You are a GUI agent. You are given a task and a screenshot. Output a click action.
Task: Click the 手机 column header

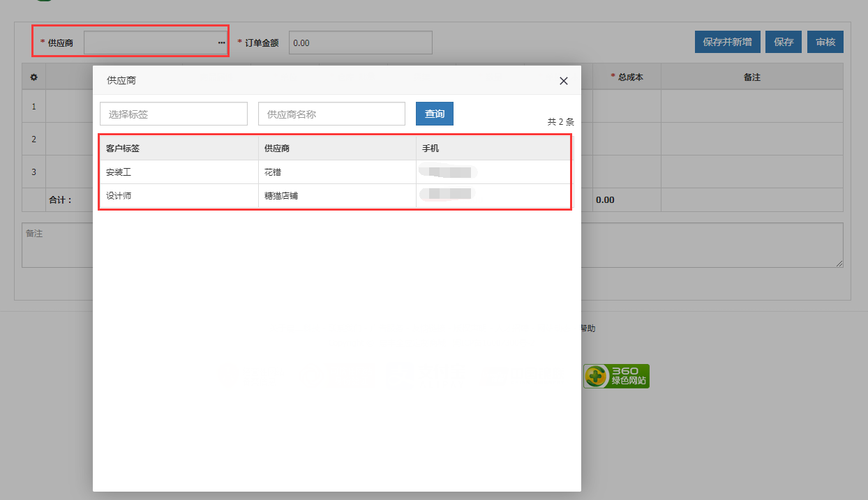493,148
